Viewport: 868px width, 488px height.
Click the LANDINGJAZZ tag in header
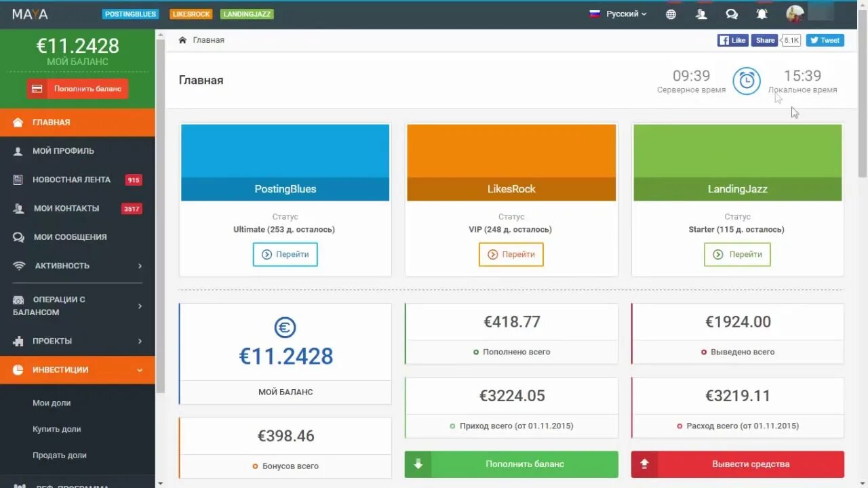[247, 14]
